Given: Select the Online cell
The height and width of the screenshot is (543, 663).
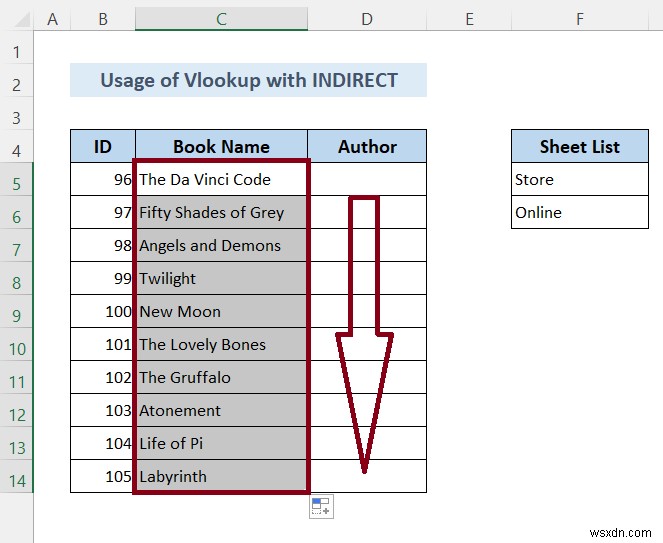Looking at the screenshot, I should [x=580, y=212].
